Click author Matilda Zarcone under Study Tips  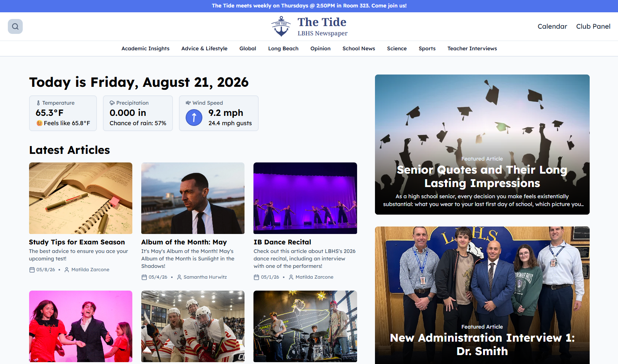91,270
